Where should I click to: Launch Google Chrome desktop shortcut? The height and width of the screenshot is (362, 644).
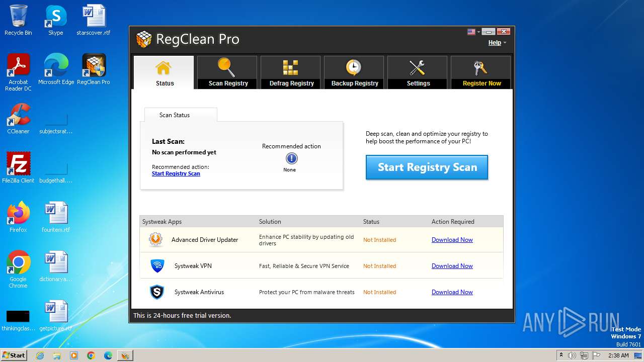click(18, 270)
